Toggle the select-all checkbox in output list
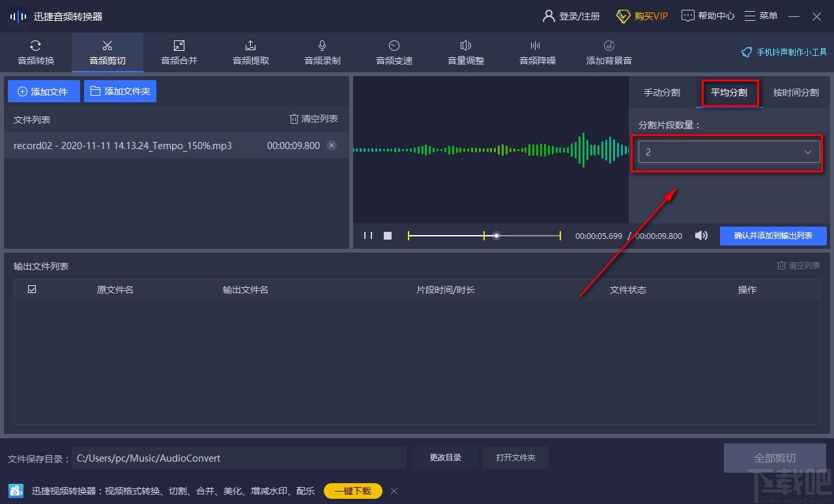 tap(31, 289)
